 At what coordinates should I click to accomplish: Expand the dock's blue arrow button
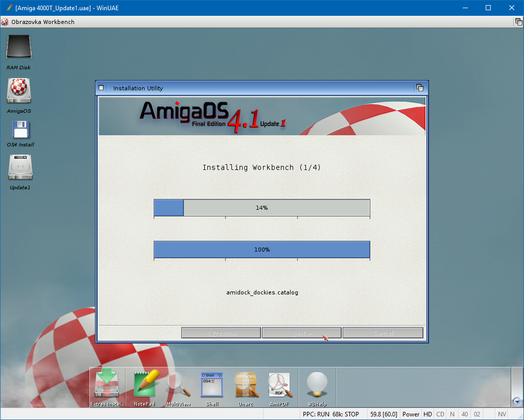click(517, 402)
